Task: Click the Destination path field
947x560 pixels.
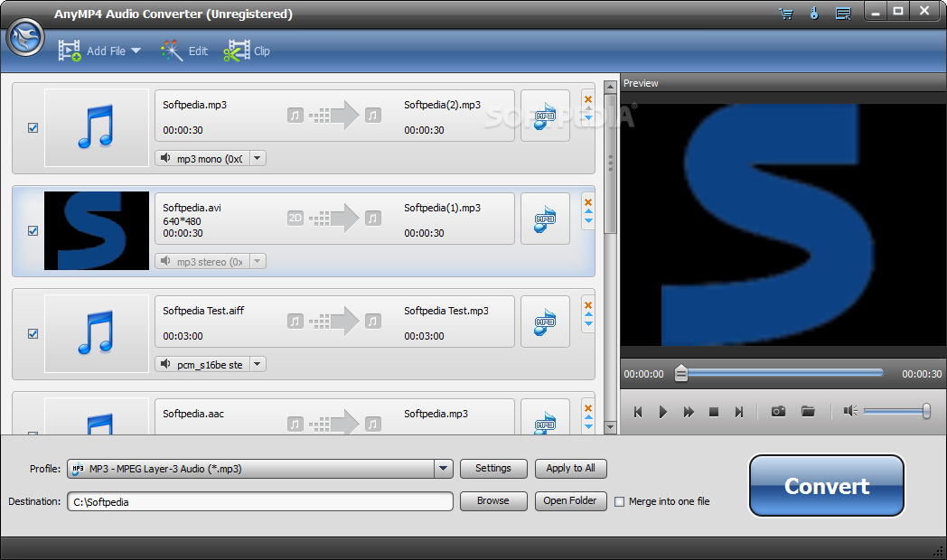Action: tap(259, 501)
